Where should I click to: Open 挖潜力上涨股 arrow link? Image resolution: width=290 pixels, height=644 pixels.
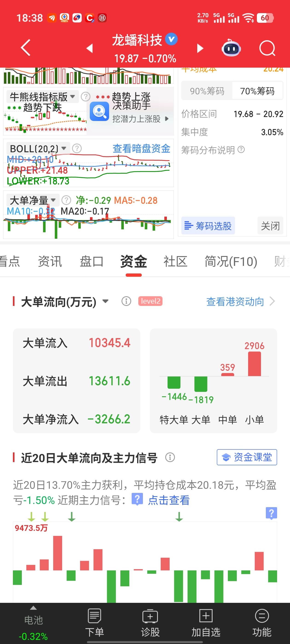167,119
